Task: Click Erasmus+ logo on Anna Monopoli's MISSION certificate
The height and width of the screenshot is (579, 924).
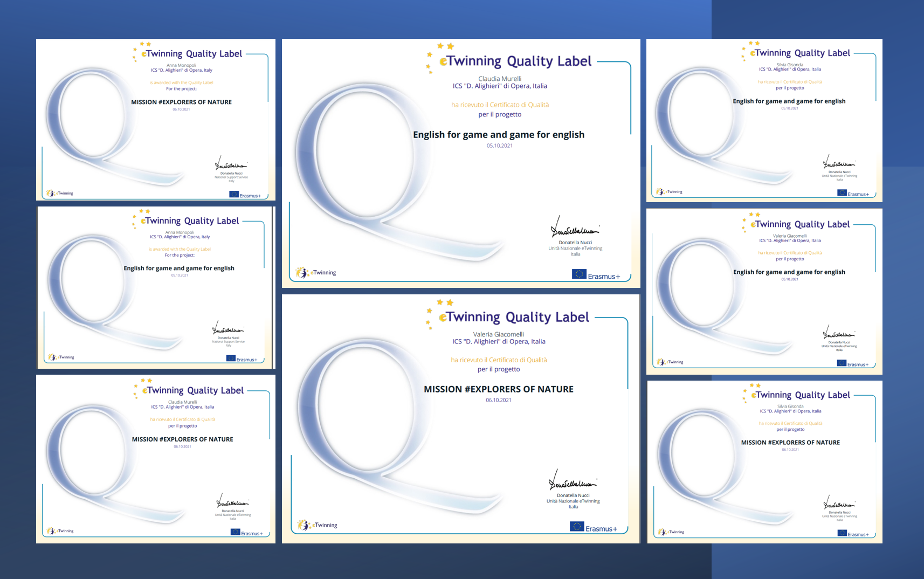Action: 245,195
